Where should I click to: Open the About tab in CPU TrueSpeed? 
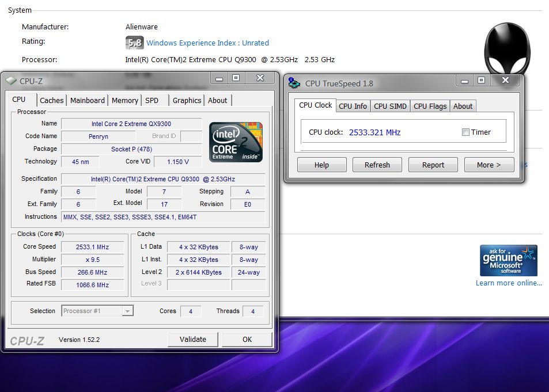click(463, 106)
